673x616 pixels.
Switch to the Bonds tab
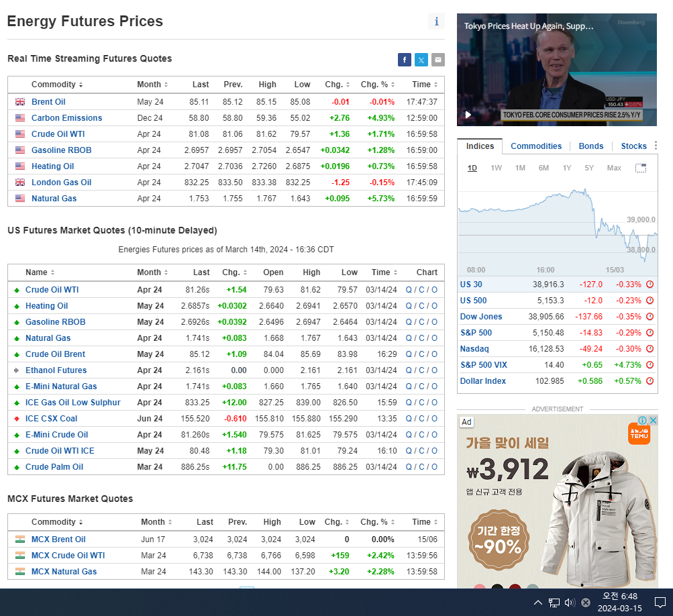click(x=591, y=146)
